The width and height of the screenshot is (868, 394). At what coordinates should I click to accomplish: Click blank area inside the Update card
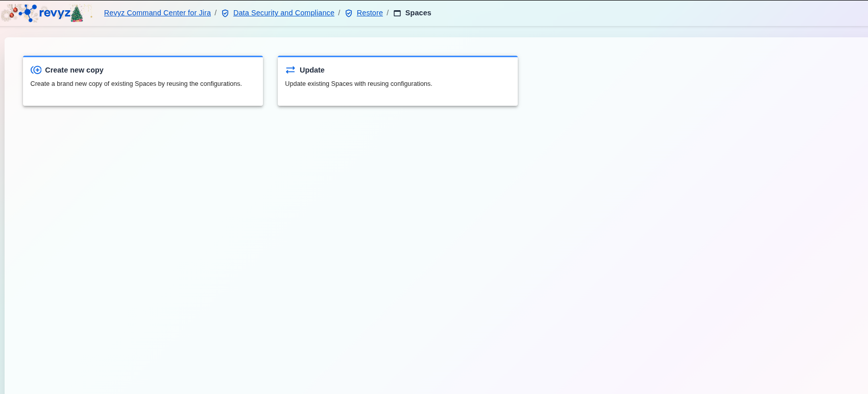pyautogui.click(x=434, y=96)
